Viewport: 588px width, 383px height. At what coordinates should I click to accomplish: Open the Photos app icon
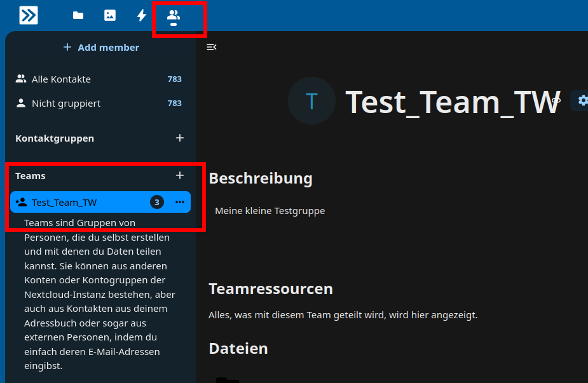pyautogui.click(x=110, y=15)
